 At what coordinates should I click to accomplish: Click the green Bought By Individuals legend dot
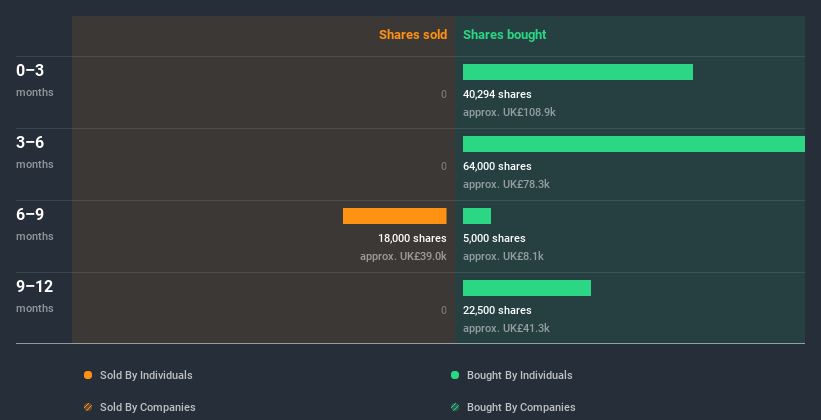[x=455, y=375]
